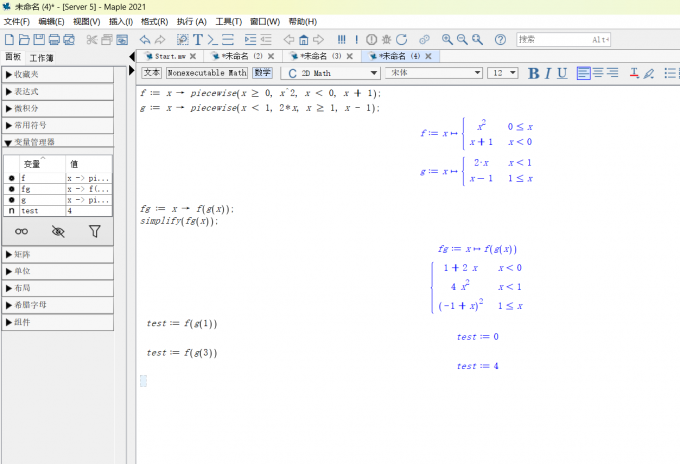Image resolution: width=680 pixels, height=464 pixels.
Task: Remove section enclosing the selection
Action: (265, 39)
